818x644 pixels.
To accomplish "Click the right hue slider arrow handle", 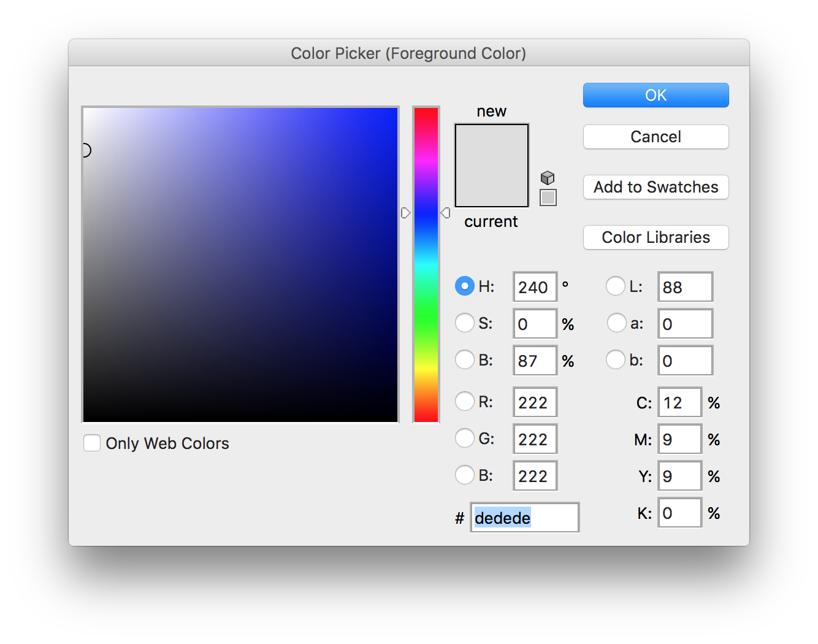I will pos(446,213).
